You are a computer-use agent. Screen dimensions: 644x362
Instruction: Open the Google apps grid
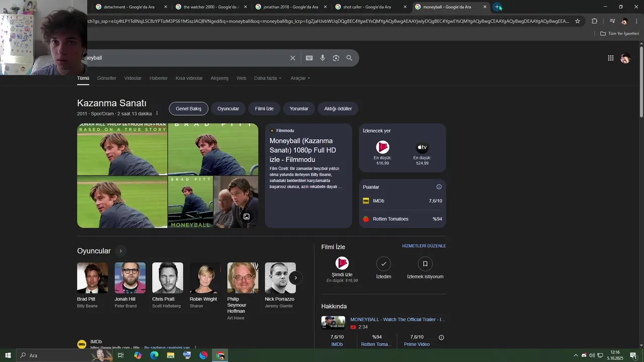[611, 58]
